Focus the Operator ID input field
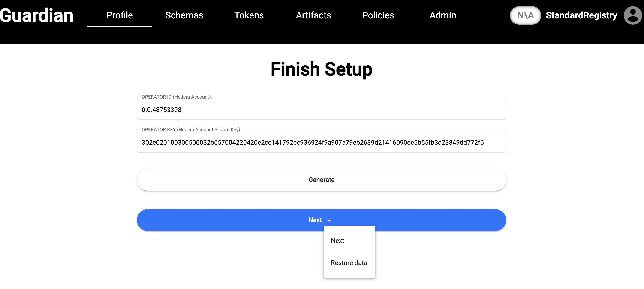This screenshot has width=644, height=289. (321, 110)
